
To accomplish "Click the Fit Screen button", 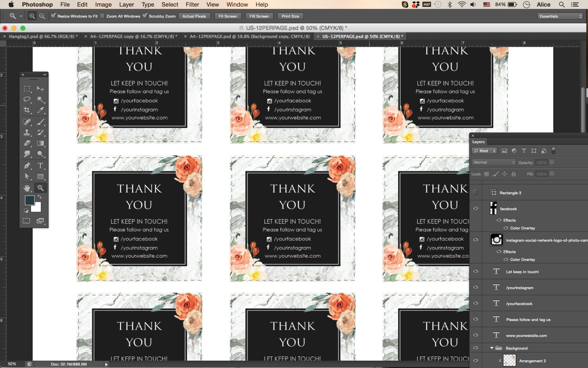I will 228,16.
